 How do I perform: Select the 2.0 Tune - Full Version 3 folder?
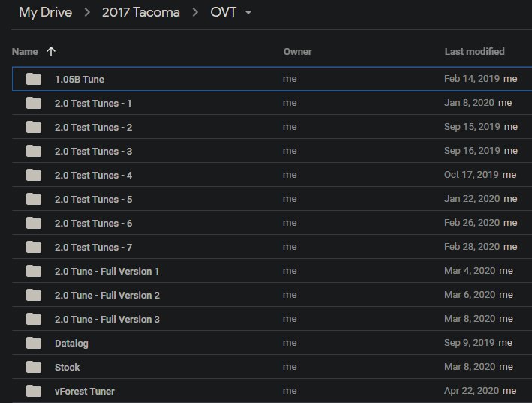(x=107, y=319)
